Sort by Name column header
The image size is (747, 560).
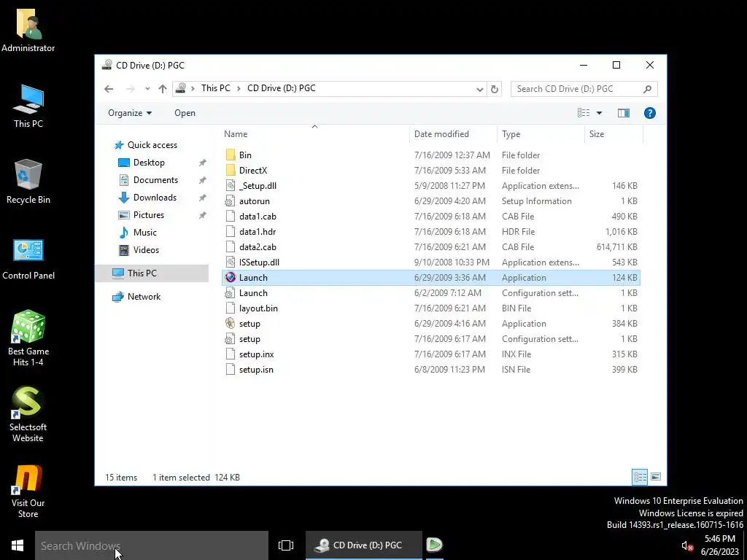pyautogui.click(x=314, y=134)
